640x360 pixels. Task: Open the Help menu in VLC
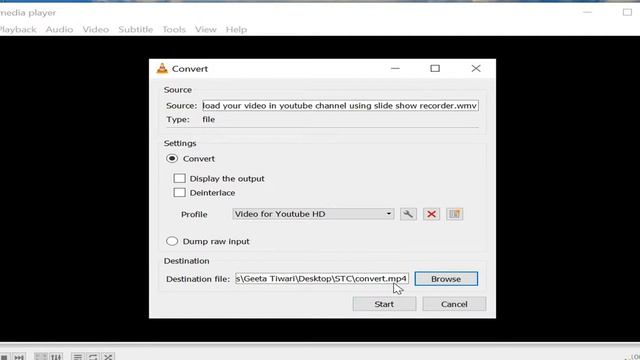(236, 29)
